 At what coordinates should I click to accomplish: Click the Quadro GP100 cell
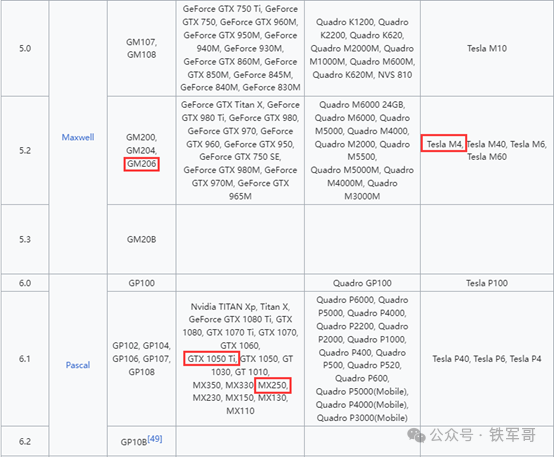pos(362,283)
